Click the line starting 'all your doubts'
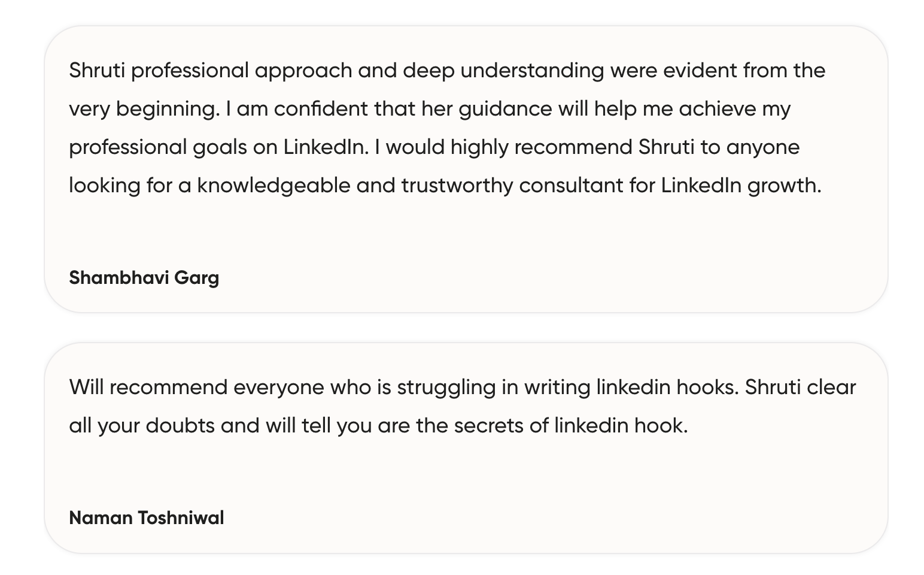 pos(379,426)
